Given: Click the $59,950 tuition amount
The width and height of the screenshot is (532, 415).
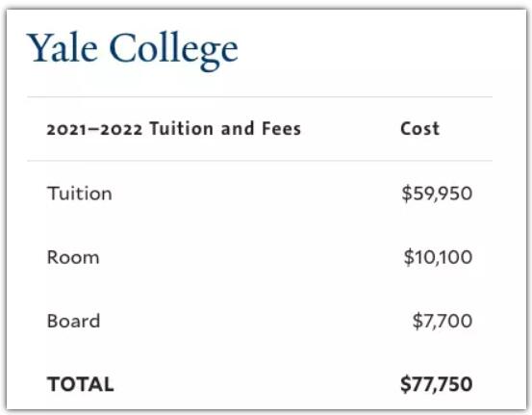Looking at the screenshot, I should tap(437, 194).
